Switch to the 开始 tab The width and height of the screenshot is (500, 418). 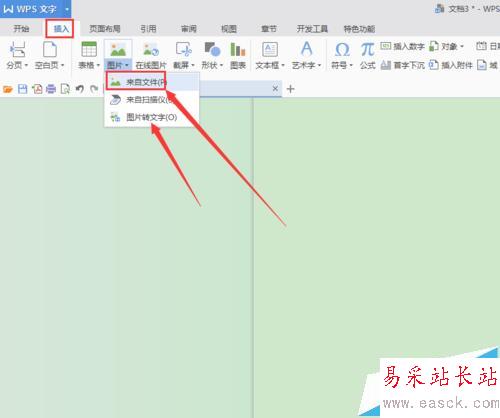(x=21, y=29)
